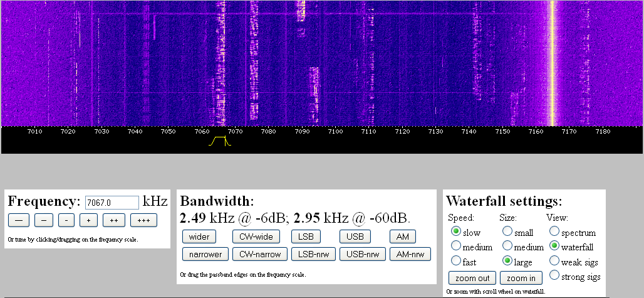
Task: Click the yellow passband marker on the frequency scale
Action: click(x=220, y=141)
